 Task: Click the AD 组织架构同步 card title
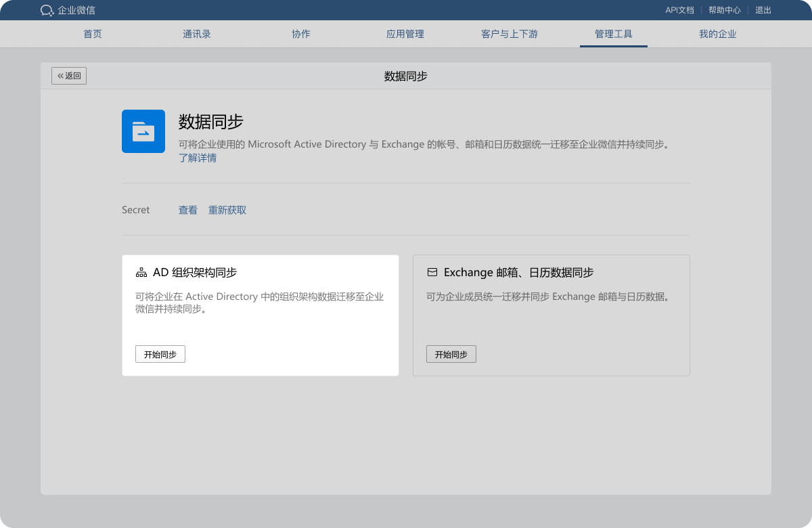[x=195, y=273]
